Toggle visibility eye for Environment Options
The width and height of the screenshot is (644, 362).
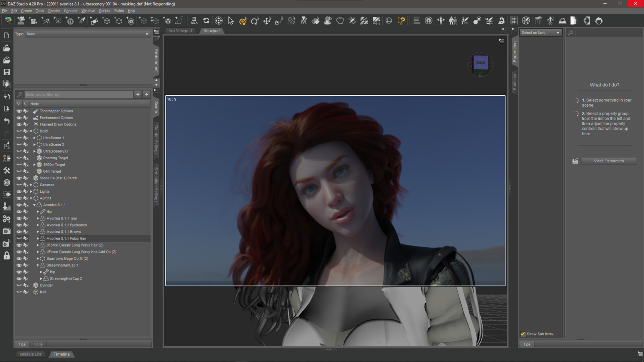click(19, 118)
